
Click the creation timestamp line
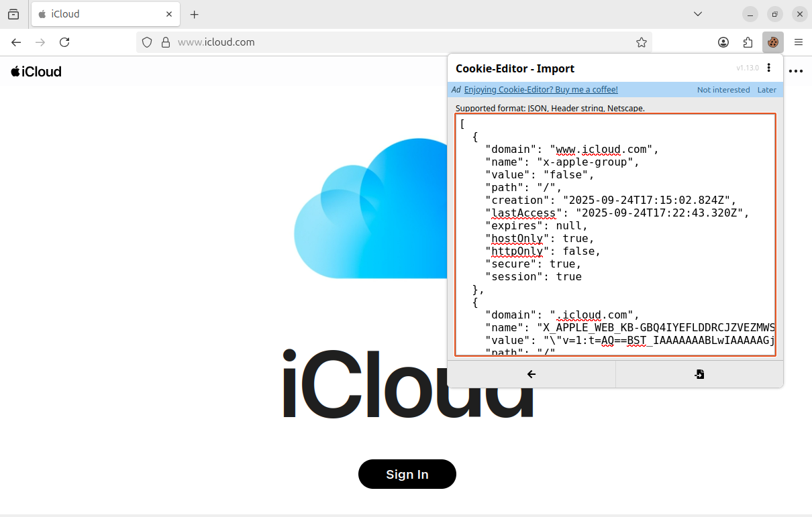coord(611,200)
